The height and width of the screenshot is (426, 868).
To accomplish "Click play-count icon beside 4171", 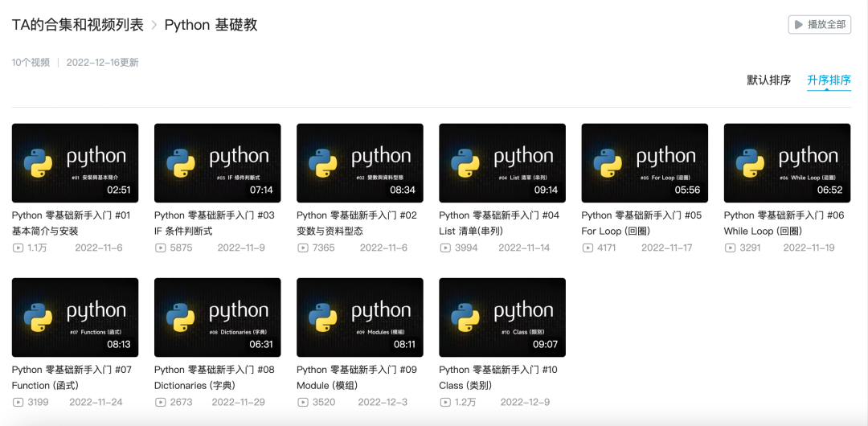I will pyautogui.click(x=588, y=248).
